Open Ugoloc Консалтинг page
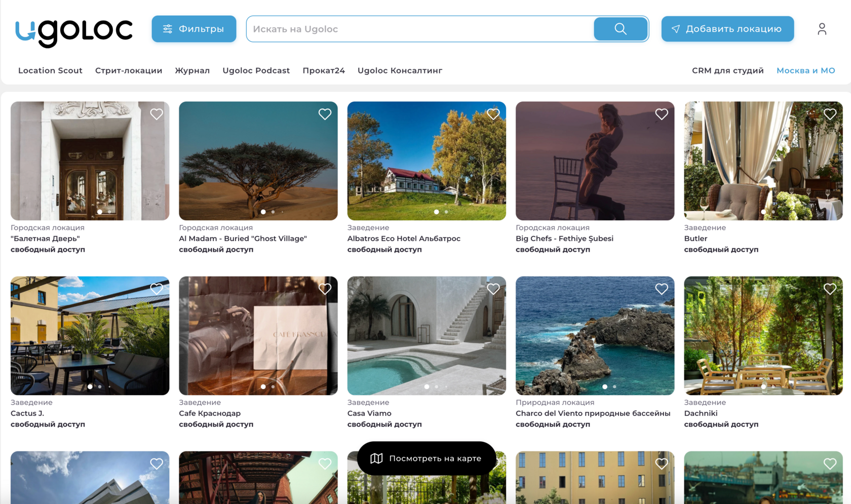The image size is (851, 504). point(400,70)
